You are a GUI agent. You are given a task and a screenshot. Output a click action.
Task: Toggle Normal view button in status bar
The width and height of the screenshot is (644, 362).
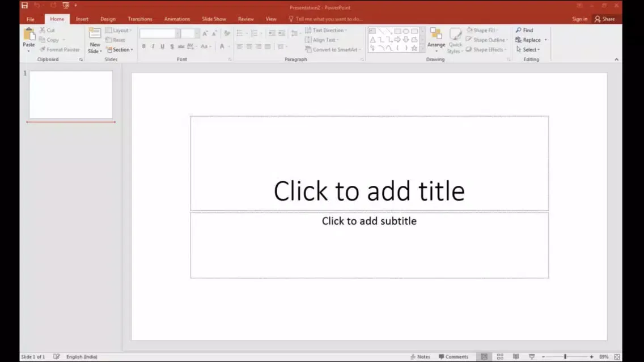click(x=484, y=357)
